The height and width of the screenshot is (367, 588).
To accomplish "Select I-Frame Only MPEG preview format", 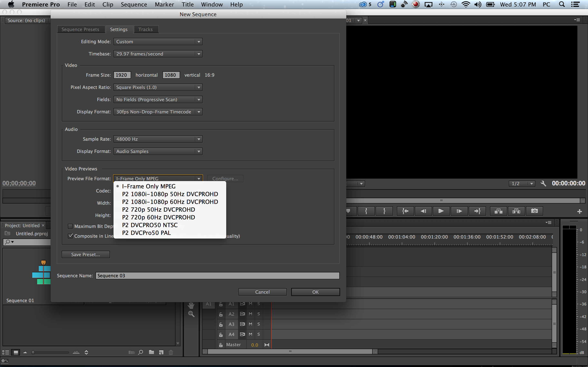I will click(149, 186).
